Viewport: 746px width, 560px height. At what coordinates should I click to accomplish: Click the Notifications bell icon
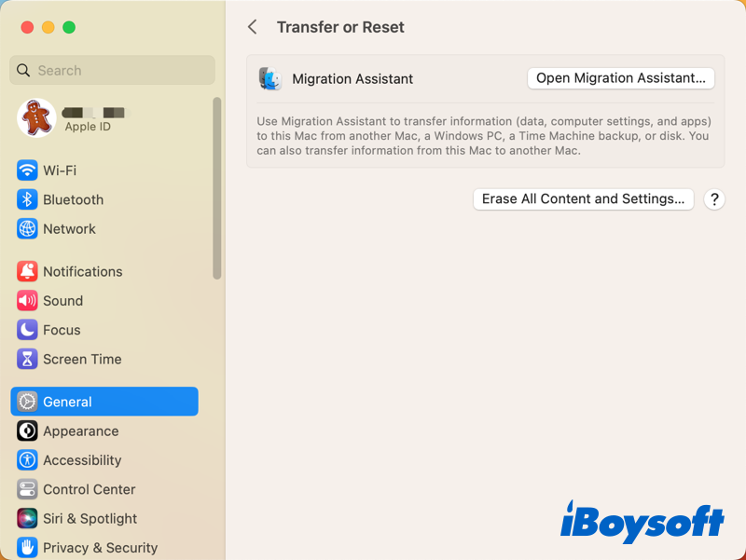tap(27, 271)
